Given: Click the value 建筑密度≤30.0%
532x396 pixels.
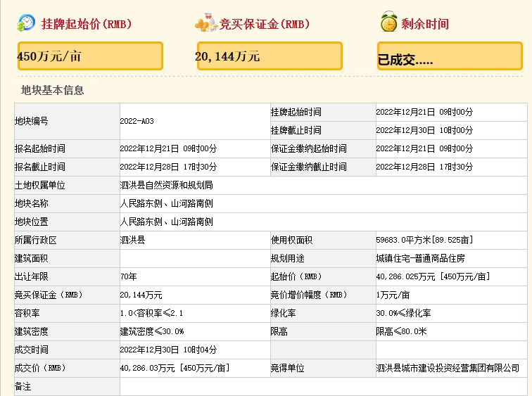Looking at the screenshot, I should 152,331.
